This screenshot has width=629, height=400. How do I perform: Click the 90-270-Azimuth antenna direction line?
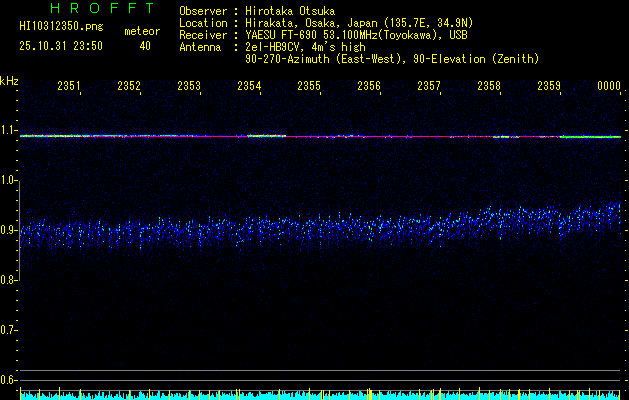click(x=392, y=59)
